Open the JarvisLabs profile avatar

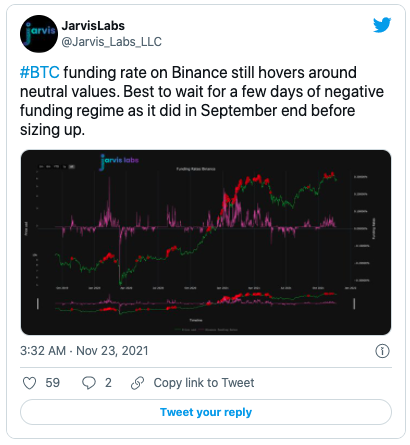click(x=39, y=34)
